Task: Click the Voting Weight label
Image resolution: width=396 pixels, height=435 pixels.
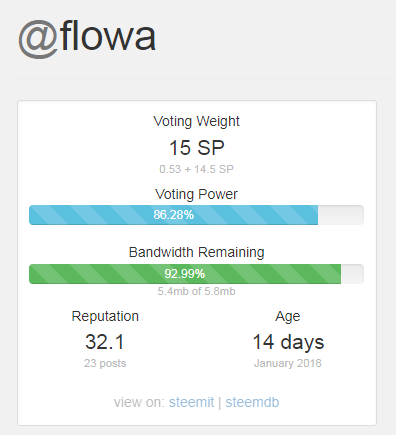Action: pyautogui.click(x=196, y=121)
